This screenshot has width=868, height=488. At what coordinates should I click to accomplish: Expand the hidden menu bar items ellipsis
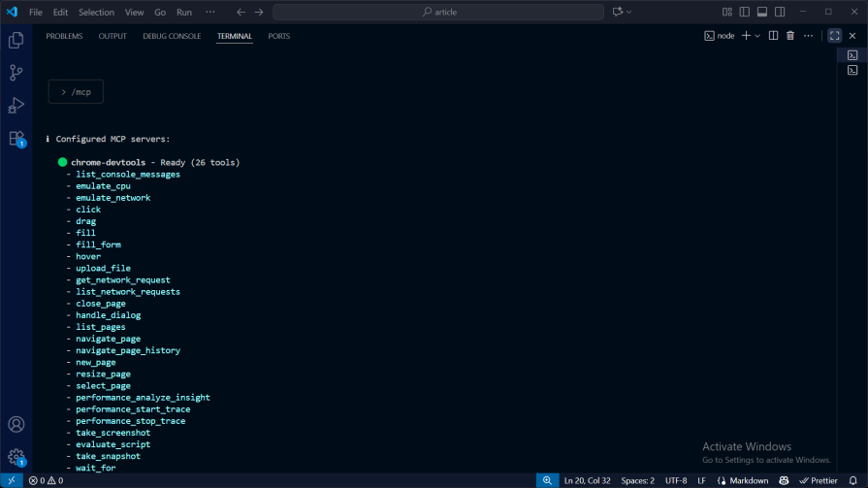click(x=209, y=12)
